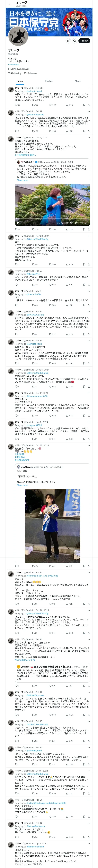98x868 pixels.
Task: Expand "Show more" in the ちびまるこ quoted post
Action: click(22, 180)
